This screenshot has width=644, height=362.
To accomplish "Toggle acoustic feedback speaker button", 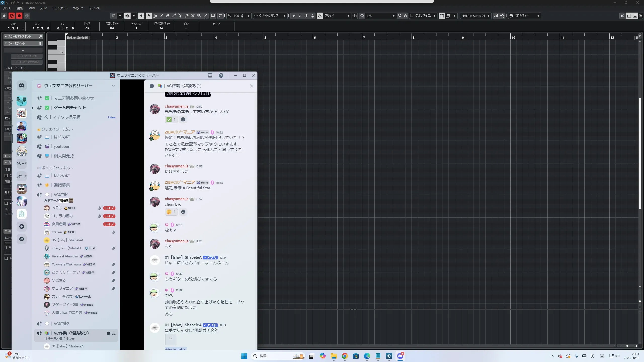I will [x=141, y=16].
